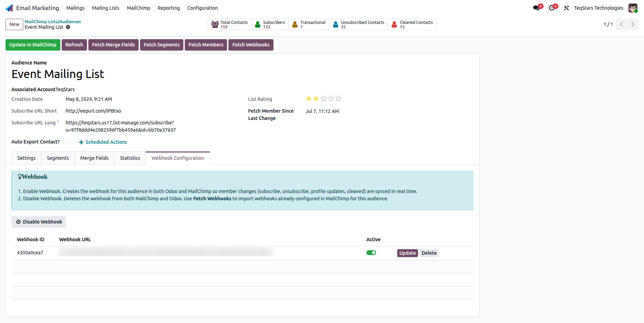Set list rating to two stars
Screen dimensions: 644x323
316,99
